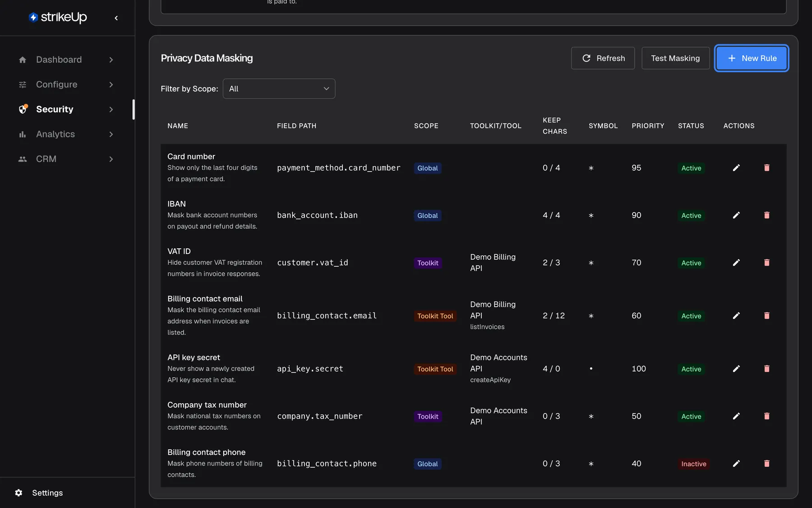Edit the Billing contact phone rule

click(x=736, y=464)
